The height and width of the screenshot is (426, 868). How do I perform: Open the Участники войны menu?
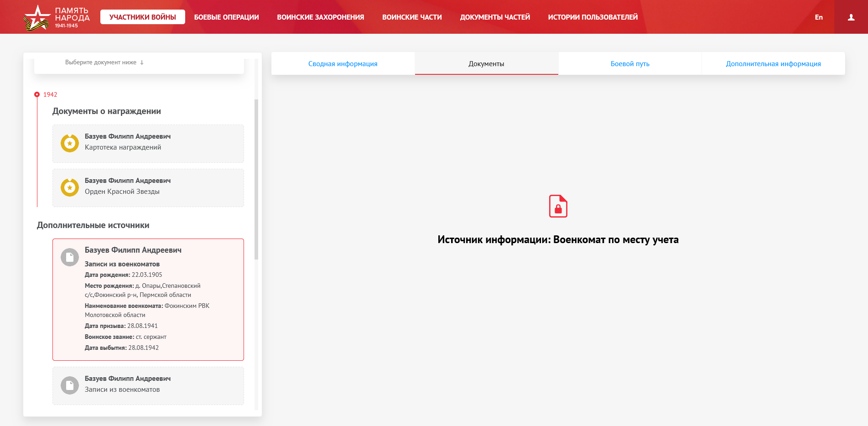coord(143,17)
